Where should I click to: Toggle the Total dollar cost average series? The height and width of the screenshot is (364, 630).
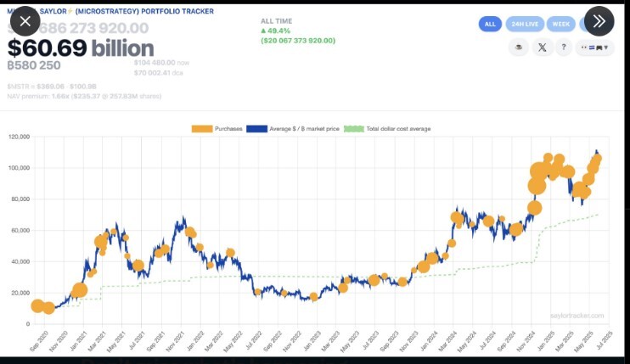pyautogui.click(x=387, y=129)
